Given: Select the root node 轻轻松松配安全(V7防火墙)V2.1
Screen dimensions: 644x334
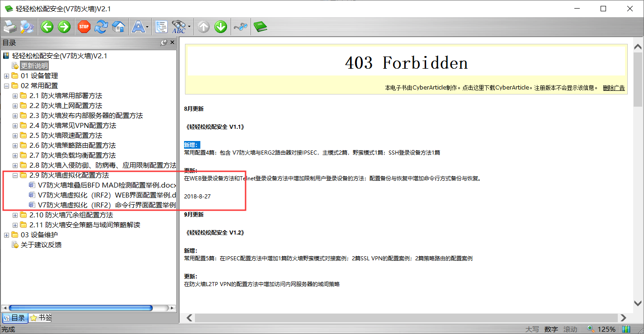Looking at the screenshot, I should coord(59,56).
